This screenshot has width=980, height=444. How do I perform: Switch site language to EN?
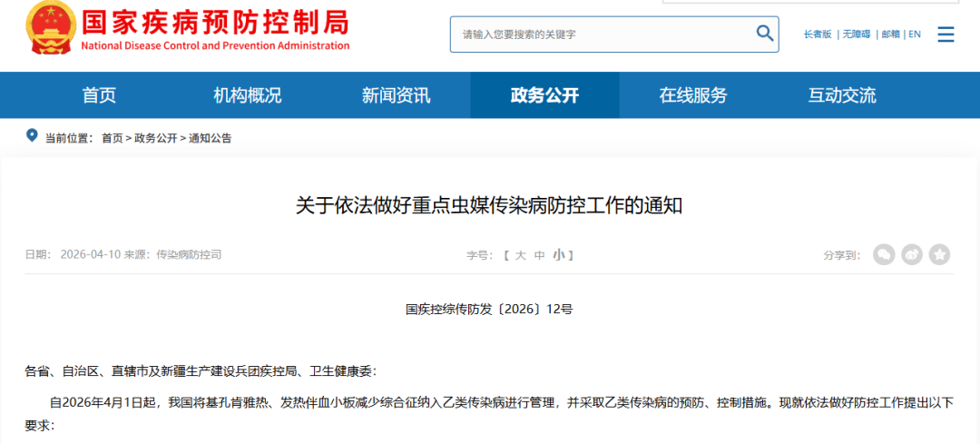coord(915,35)
